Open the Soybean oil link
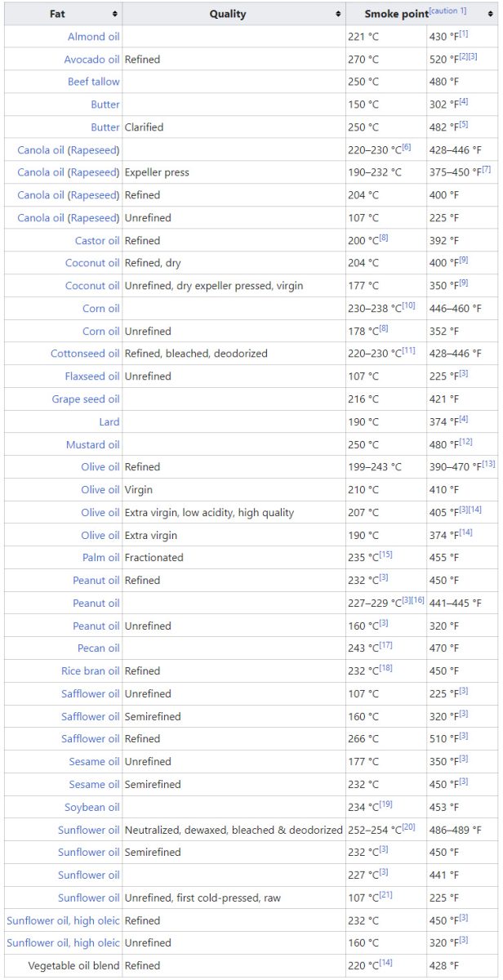 91,808
